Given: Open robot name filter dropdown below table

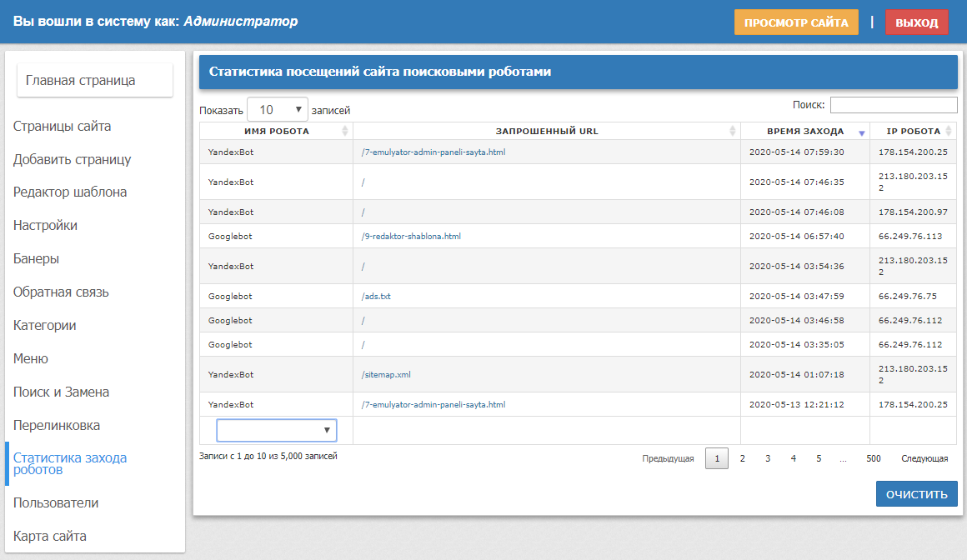Looking at the screenshot, I should (x=276, y=430).
